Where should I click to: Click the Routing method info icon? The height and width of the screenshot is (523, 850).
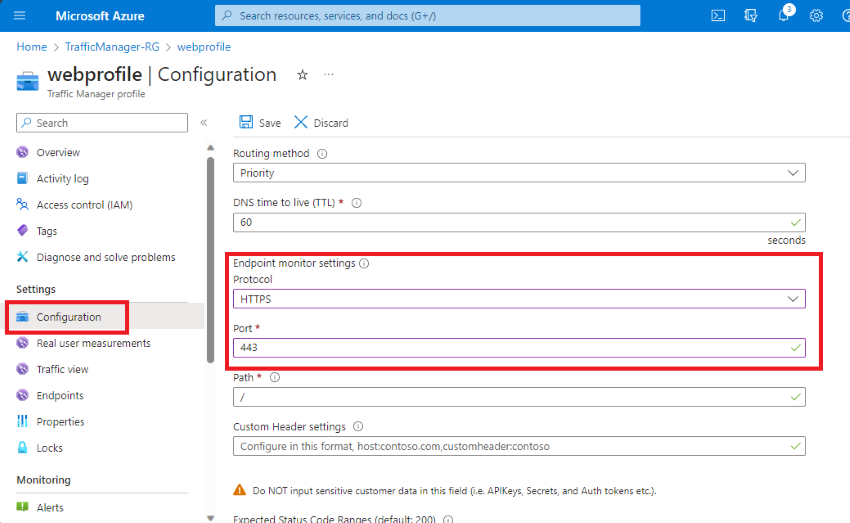(322, 154)
